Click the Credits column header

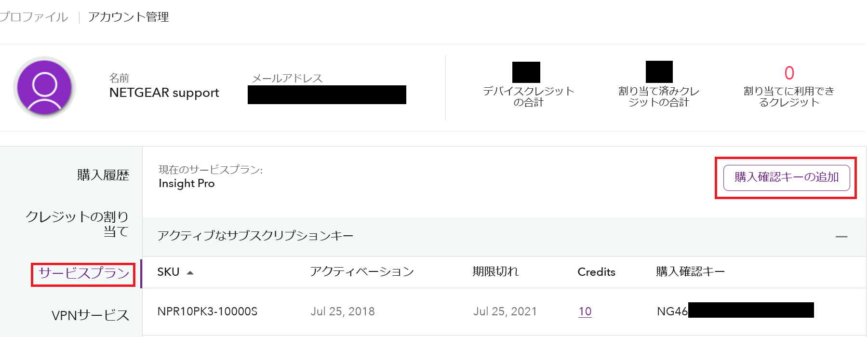[597, 272]
